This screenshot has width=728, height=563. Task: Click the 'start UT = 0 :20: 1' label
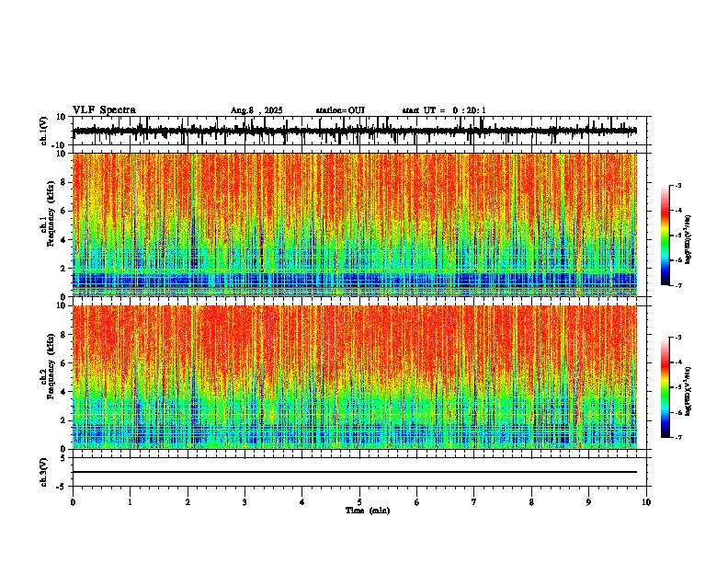click(444, 110)
